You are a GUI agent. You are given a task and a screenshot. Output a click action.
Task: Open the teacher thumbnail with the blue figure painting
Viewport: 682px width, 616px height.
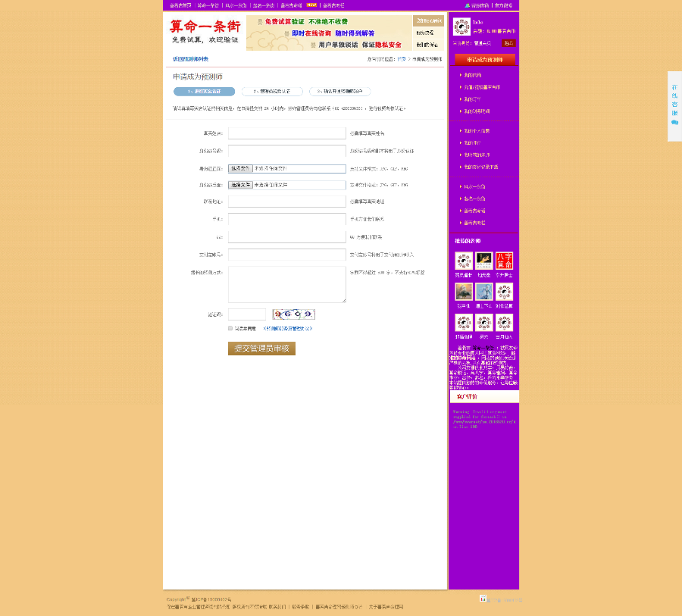[x=483, y=292]
